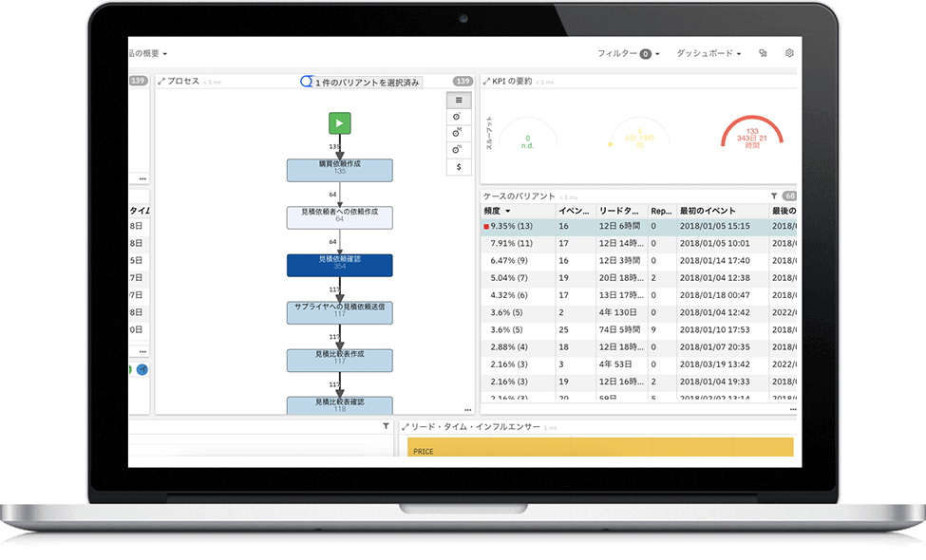Select the サプライヤへの見積依頼送信 node
Image resolution: width=926 pixels, height=560 pixels.
coord(340,313)
